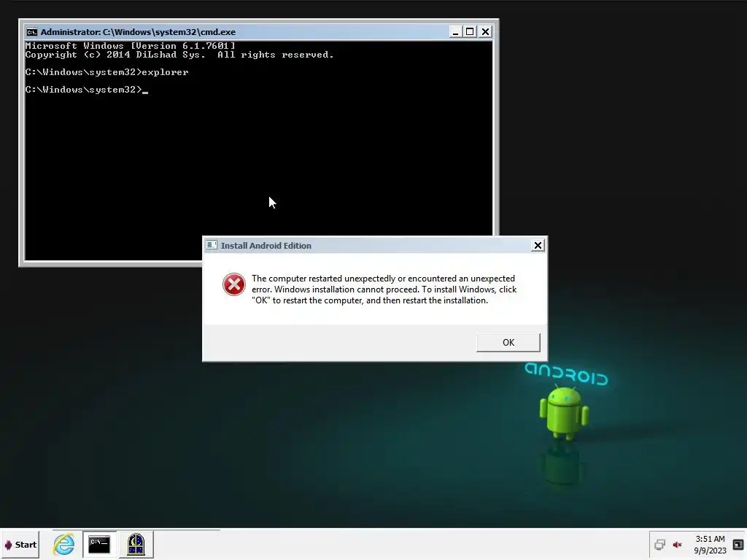
Task: Close the Install Android Edition dialog
Action: tap(538, 245)
